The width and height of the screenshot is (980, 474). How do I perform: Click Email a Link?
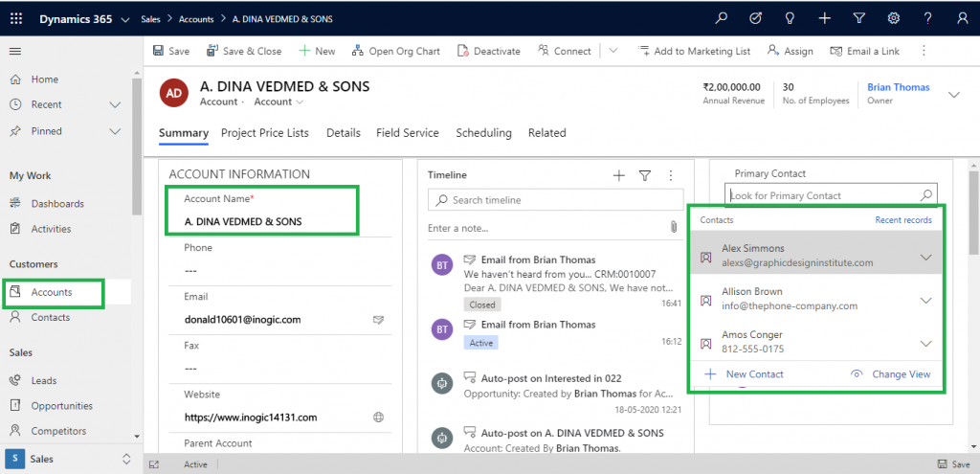tap(864, 52)
